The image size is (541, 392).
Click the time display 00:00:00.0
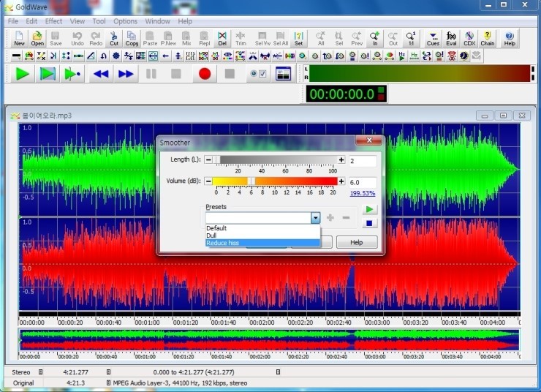346,94
